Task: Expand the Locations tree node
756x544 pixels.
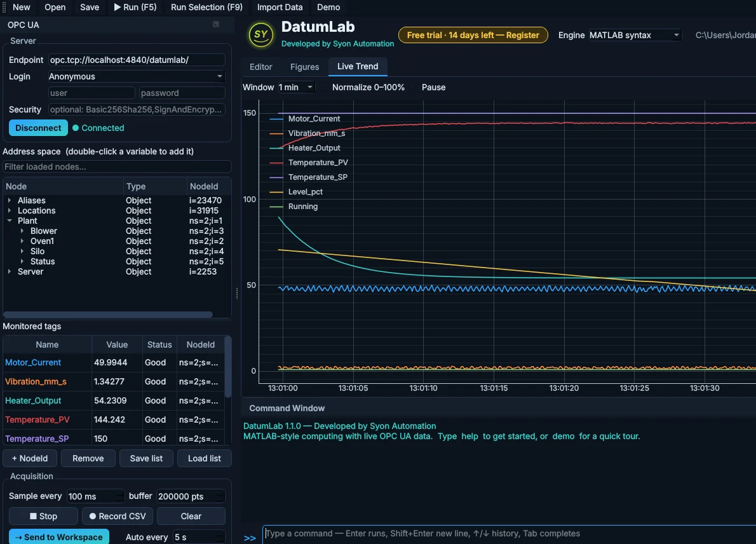Action: pyautogui.click(x=9, y=210)
